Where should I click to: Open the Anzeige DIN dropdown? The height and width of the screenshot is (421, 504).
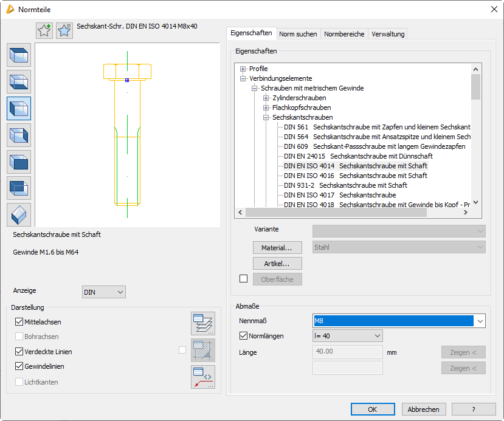coord(103,292)
